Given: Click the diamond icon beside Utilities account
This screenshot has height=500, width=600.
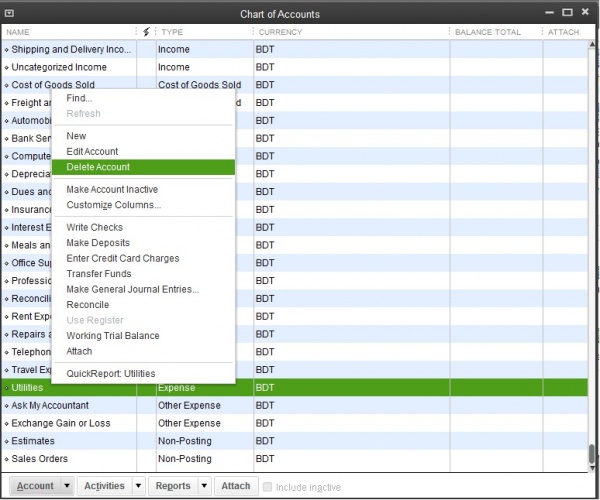Looking at the screenshot, I should [6, 387].
